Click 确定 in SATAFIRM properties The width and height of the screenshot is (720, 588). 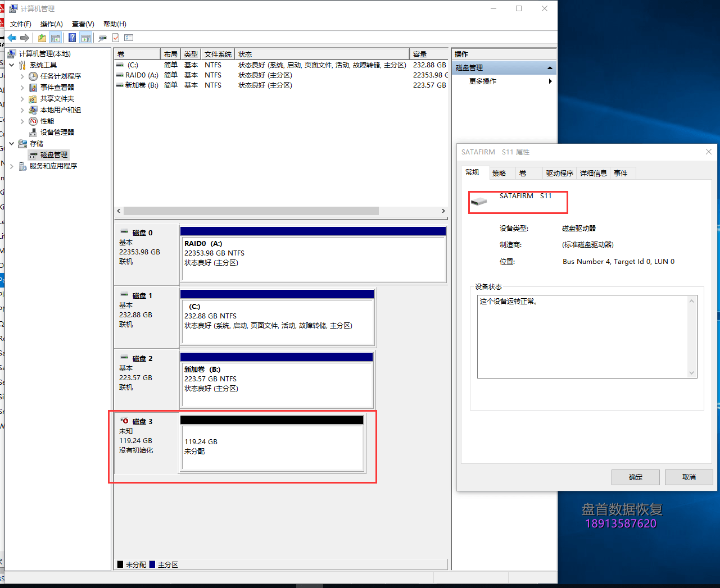click(x=636, y=477)
